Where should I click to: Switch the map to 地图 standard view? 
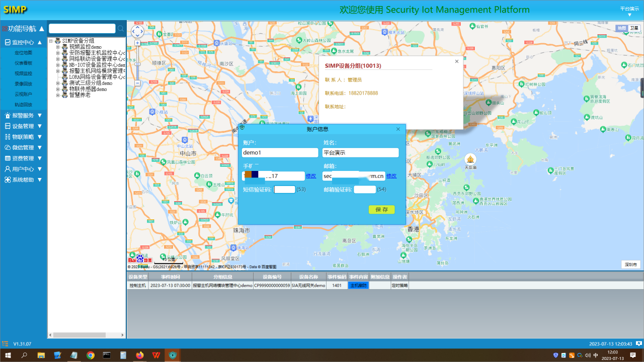pos(622,29)
